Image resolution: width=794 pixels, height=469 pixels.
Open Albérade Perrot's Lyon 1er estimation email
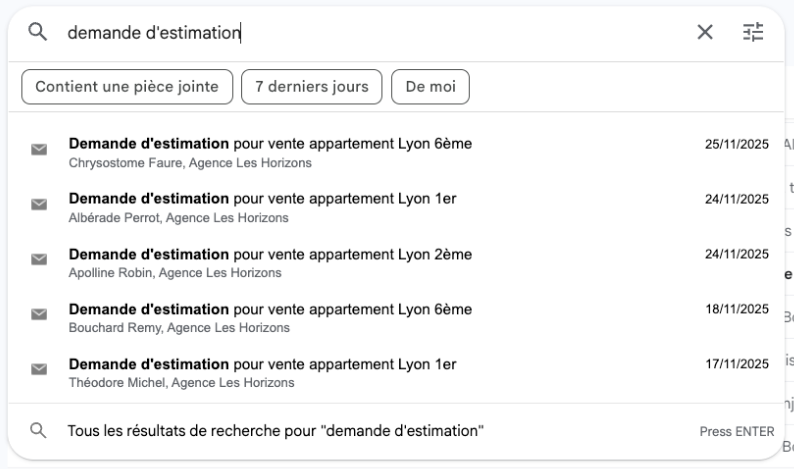(262, 207)
